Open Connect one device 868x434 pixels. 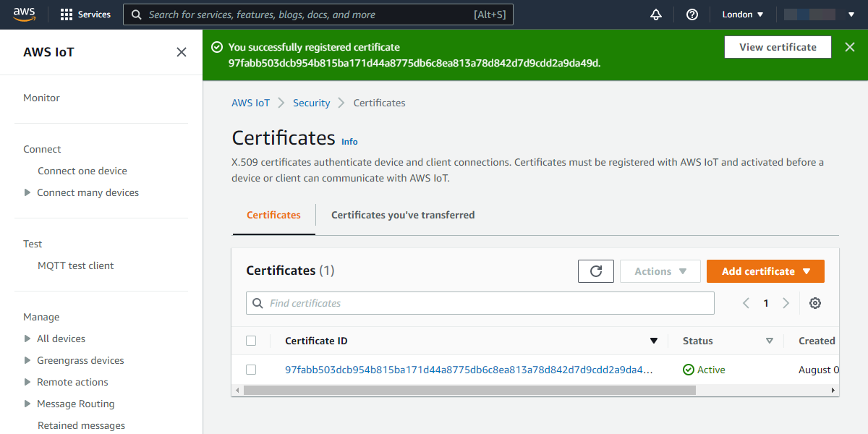click(82, 171)
